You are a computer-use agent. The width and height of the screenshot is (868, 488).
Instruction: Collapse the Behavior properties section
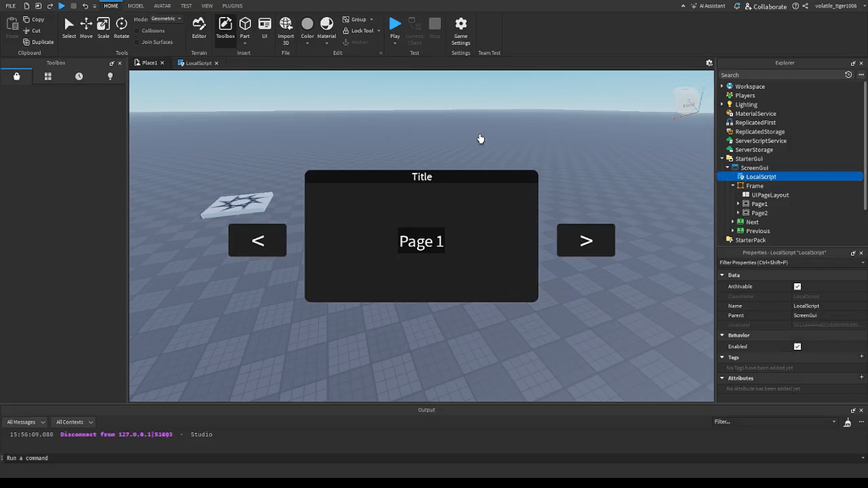click(722, 335)
